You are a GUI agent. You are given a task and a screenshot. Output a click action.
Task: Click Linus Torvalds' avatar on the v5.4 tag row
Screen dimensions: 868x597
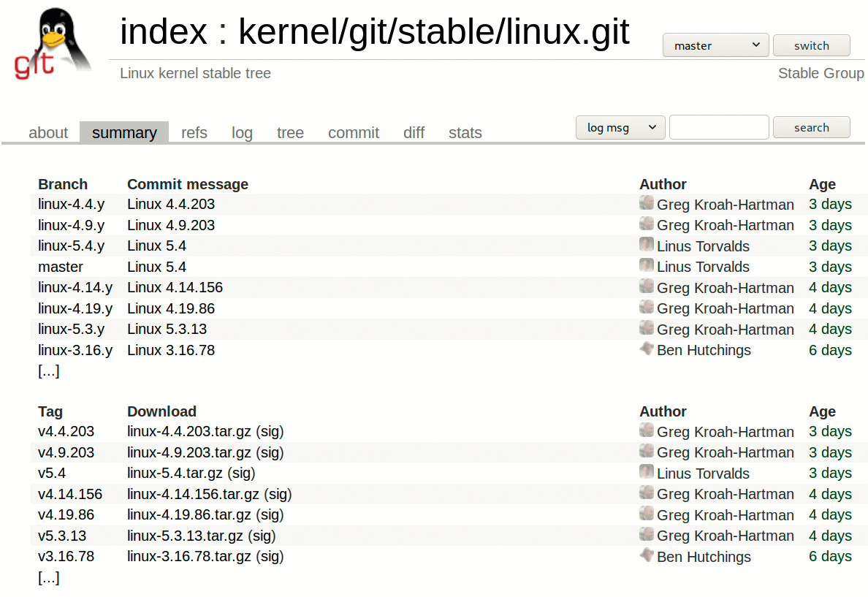pos(647,473)
